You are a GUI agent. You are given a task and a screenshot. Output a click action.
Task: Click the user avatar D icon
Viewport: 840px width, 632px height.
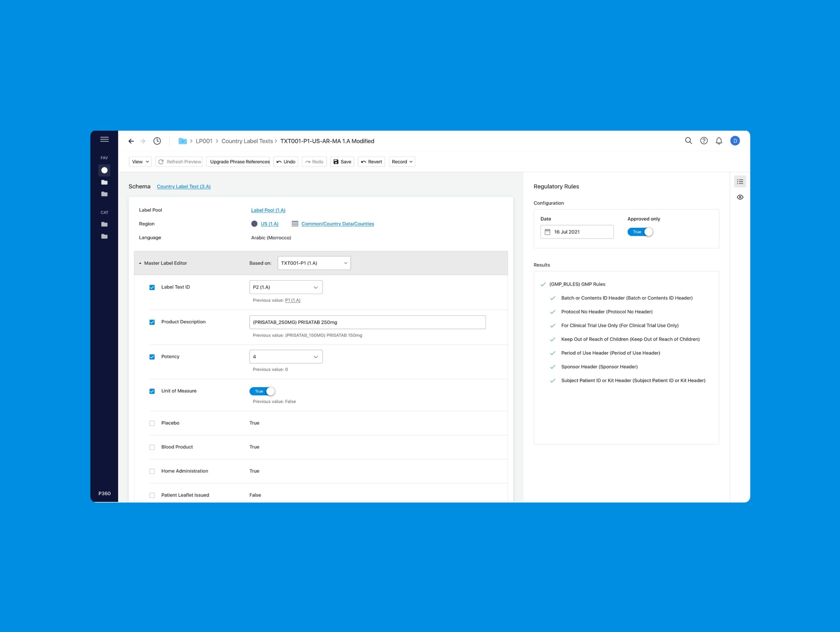click(735, 141)
